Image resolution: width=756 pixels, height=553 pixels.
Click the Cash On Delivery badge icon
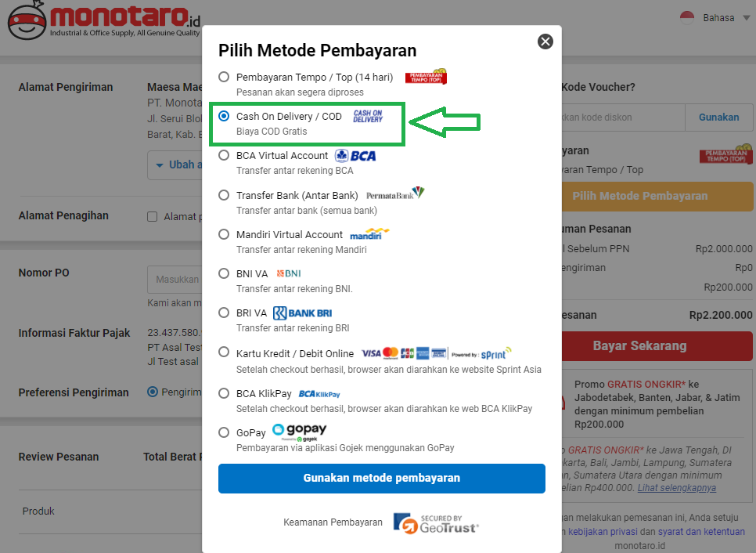(367, 116)
